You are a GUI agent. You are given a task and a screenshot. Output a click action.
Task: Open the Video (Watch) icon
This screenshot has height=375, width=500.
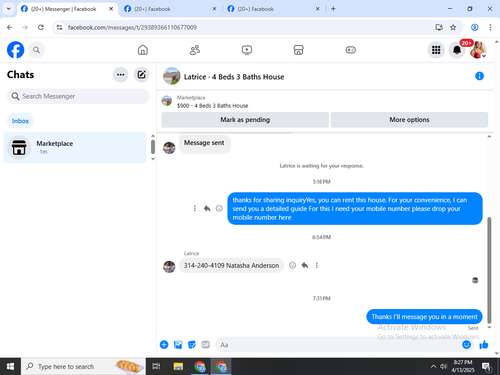pos(247,50)
